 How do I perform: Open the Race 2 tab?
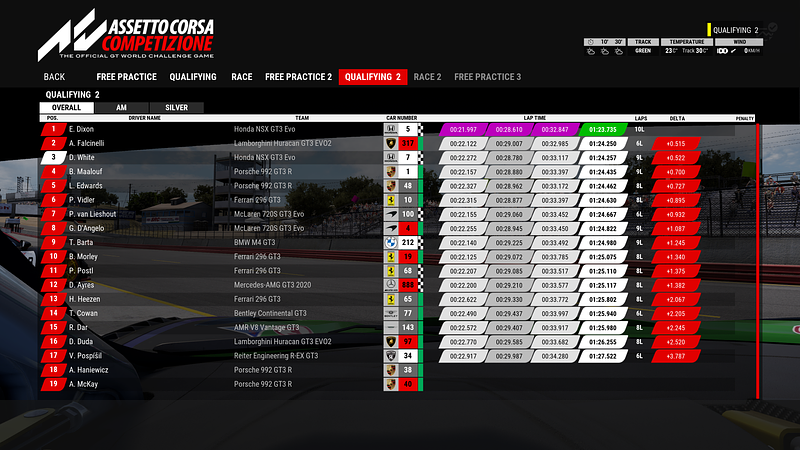427,77
